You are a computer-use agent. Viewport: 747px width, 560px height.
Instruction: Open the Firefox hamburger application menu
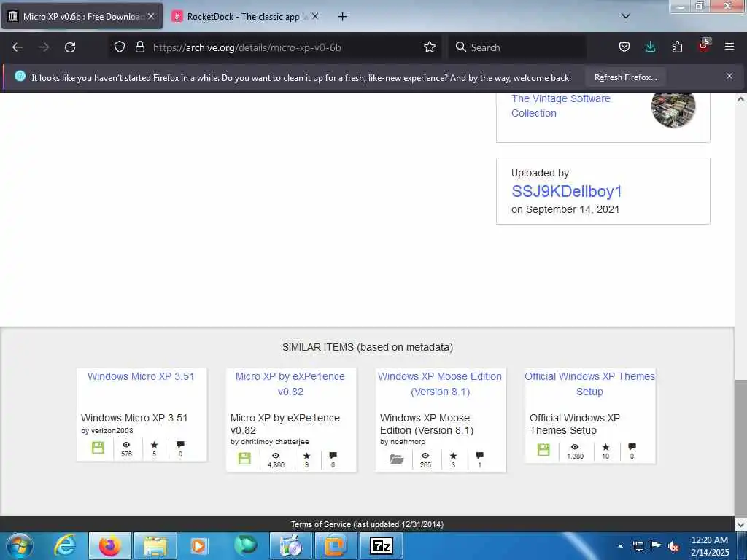tap(729, 47)
